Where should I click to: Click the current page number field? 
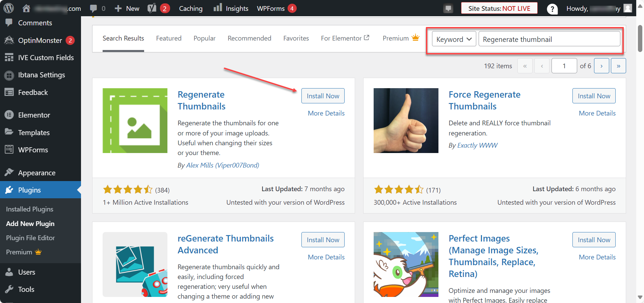(564, 66)
